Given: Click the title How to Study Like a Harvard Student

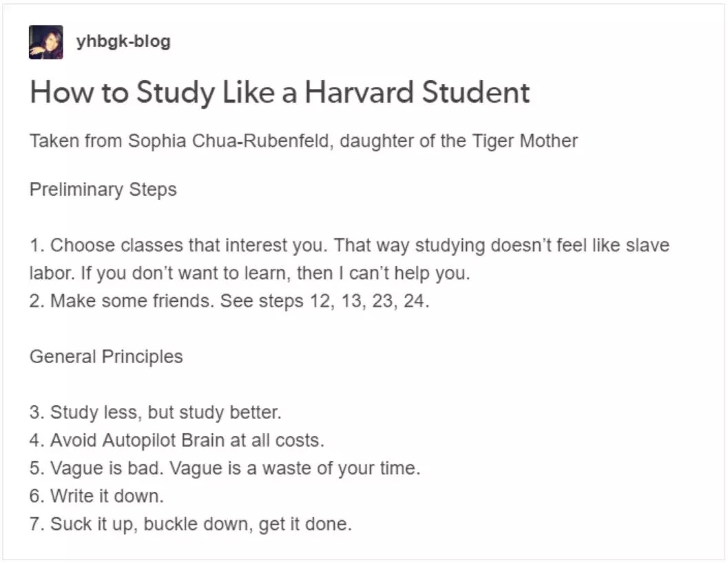Looking at the screenshot, I should 280,92.
